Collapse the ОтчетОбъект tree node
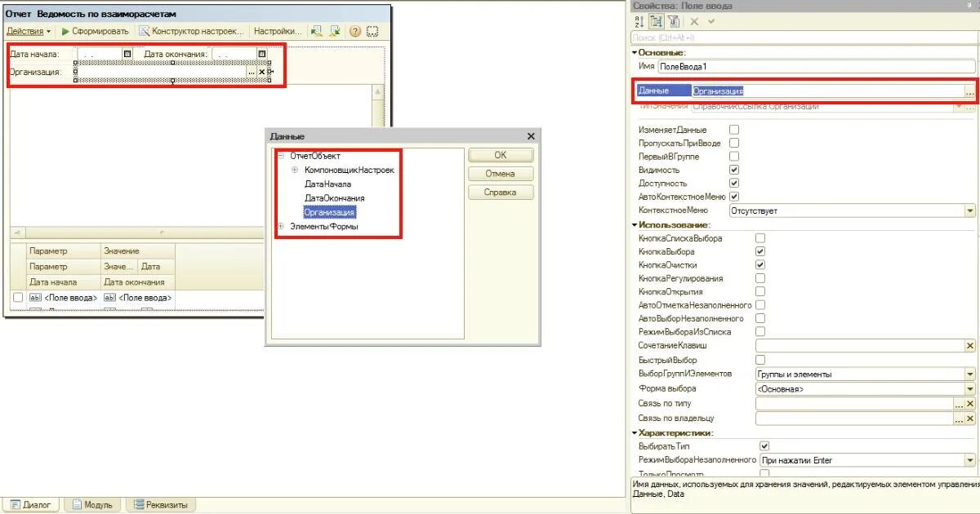980x514 pixels. (x=281, y=156)
